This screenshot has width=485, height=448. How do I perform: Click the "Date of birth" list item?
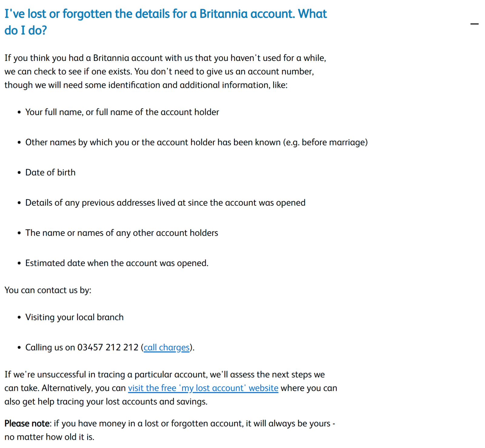click(50, 172)
